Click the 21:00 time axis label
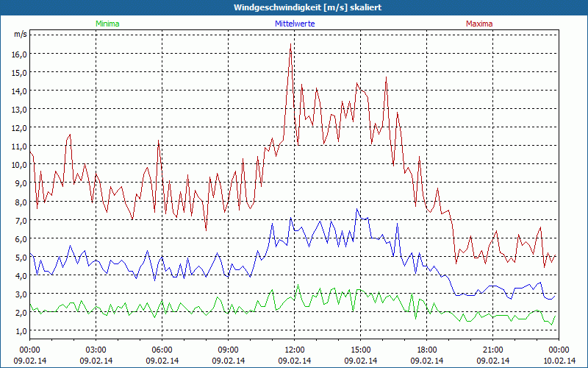The width and height of the screenshot is (588, 368). (x=492, y=350)
